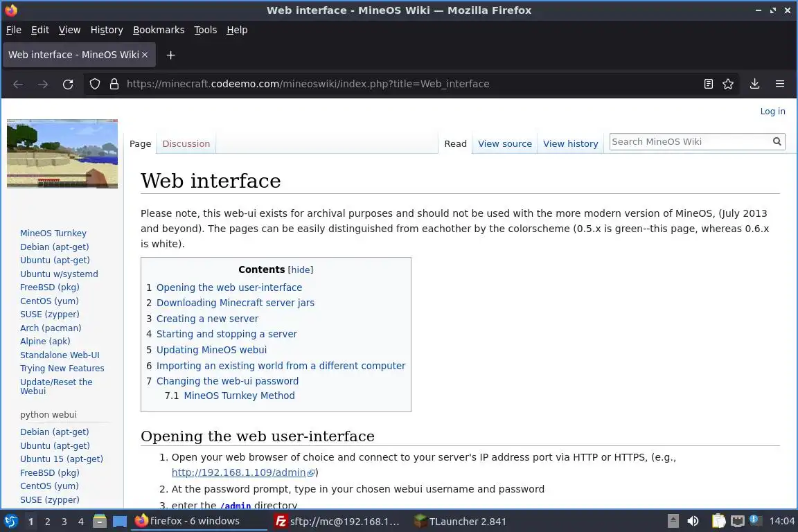Open Alpine (apk) sidebar link
The width and height of the screenshot is (798, 532).
pyautogui.click(x=45, y=341)
